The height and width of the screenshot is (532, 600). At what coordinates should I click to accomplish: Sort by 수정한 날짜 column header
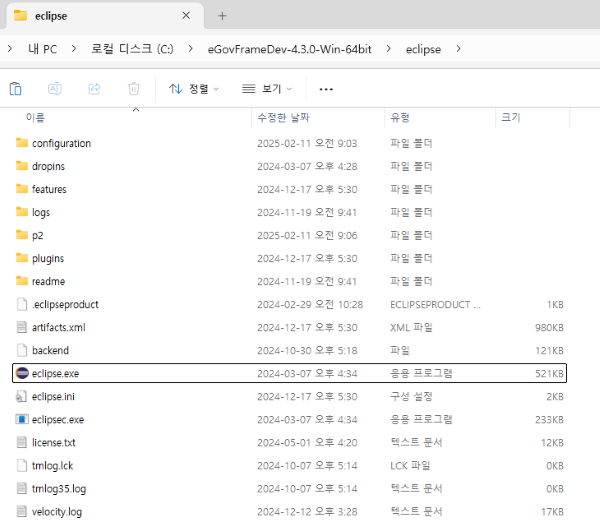[x=285, y=118]
